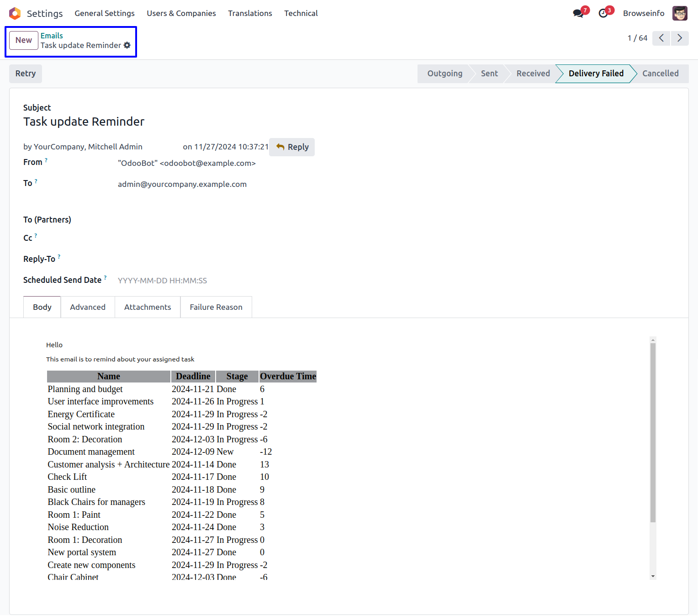Switch to the Failure Reason tab

[216, 307]
